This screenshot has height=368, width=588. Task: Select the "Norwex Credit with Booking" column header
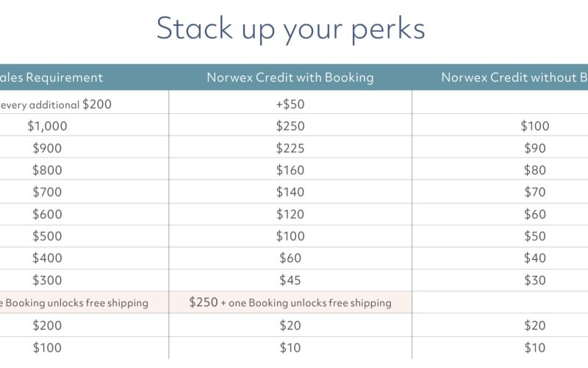[290, 77]
